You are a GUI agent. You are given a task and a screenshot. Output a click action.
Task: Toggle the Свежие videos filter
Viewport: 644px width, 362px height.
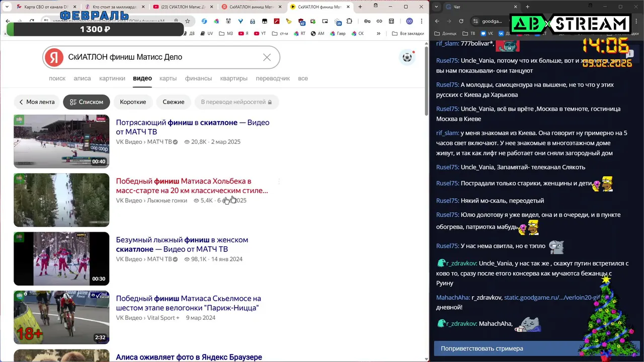[174, 102]
